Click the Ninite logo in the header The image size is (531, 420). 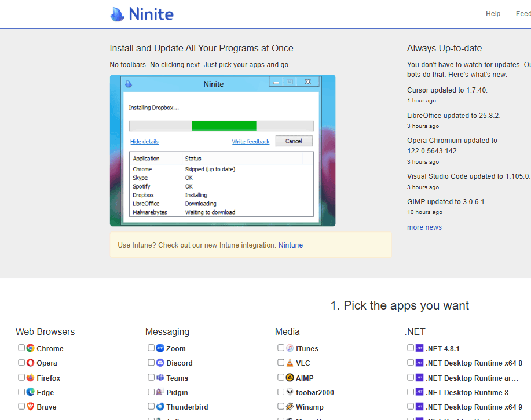pyautogui.click(x=142, y=14)
